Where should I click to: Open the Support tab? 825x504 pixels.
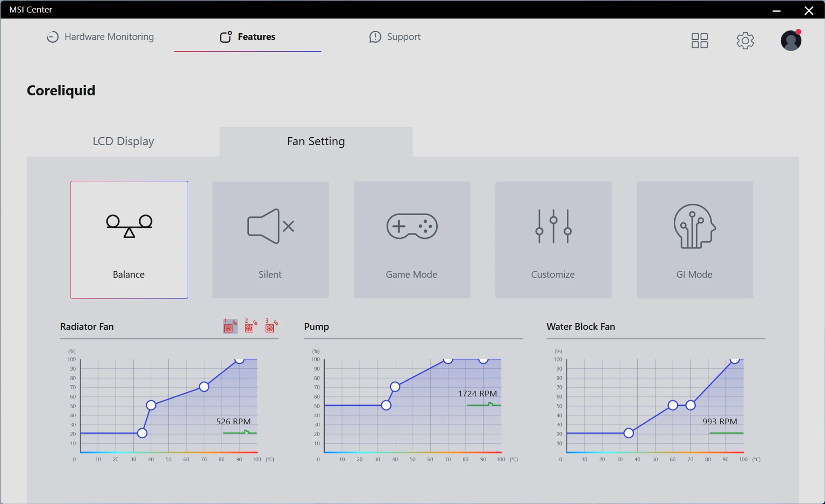394,37
